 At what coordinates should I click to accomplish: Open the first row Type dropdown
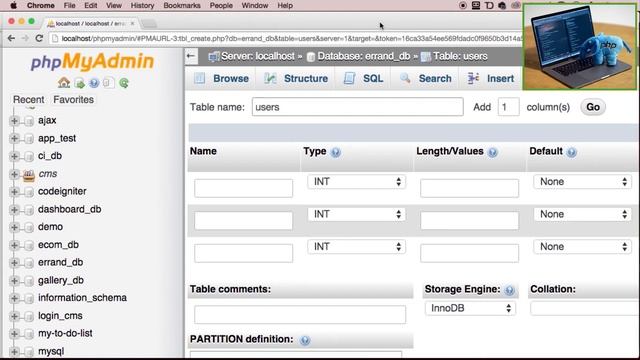pyautogui.click(x=357, y=182)
